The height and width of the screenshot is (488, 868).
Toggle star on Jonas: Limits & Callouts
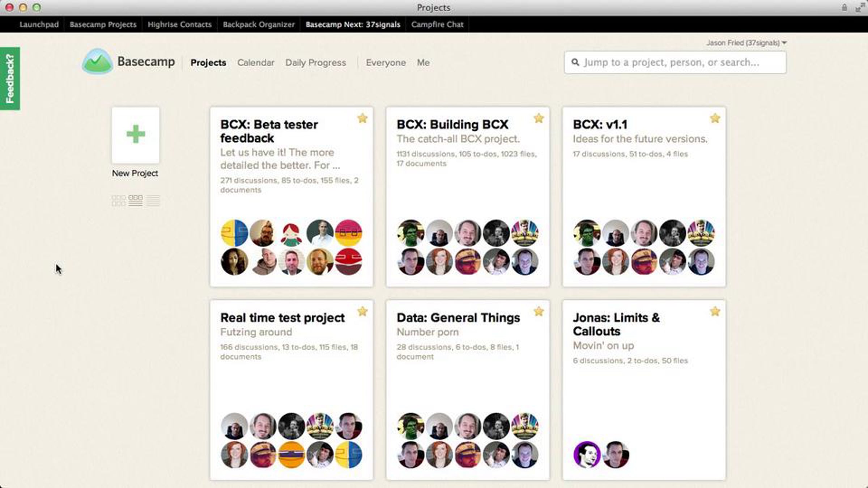[x=715, y=311]
